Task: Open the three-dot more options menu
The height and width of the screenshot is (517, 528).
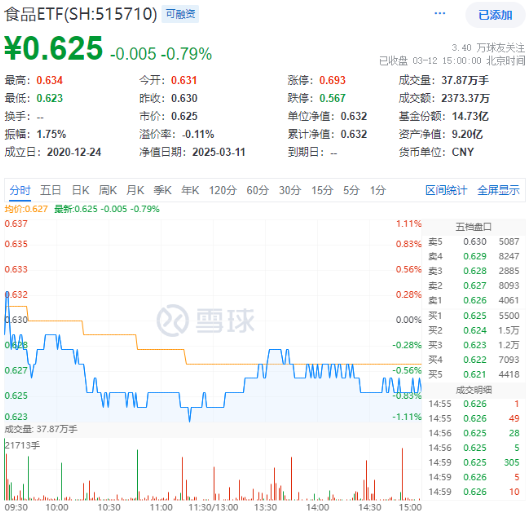Action: (440, 13)
